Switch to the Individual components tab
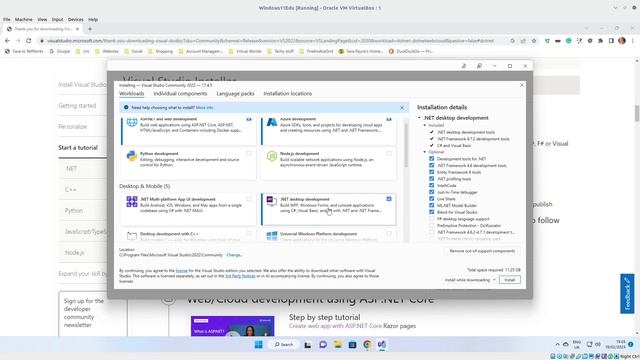Image resolution: width=640 pixels, height=360 pixels. pyautogui.click(x=180, y=93)
